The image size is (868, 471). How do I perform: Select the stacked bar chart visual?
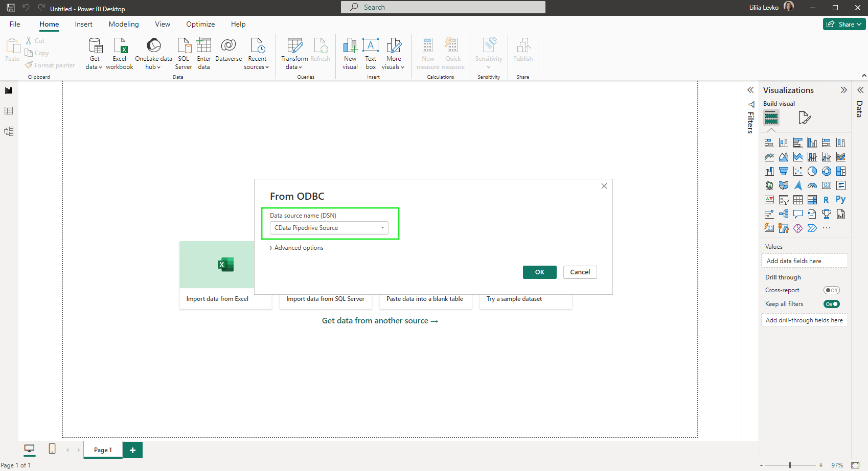point(769,143)
